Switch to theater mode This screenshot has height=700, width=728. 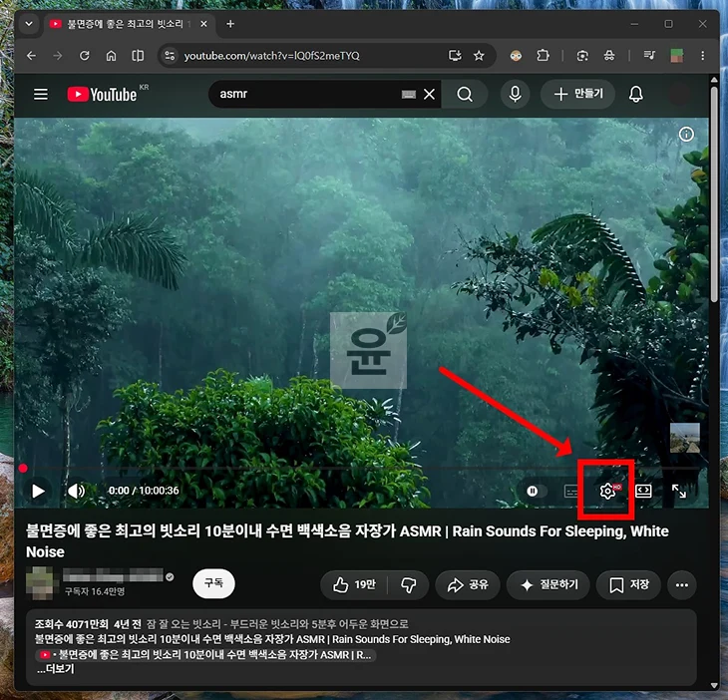[x=643, y=491]
